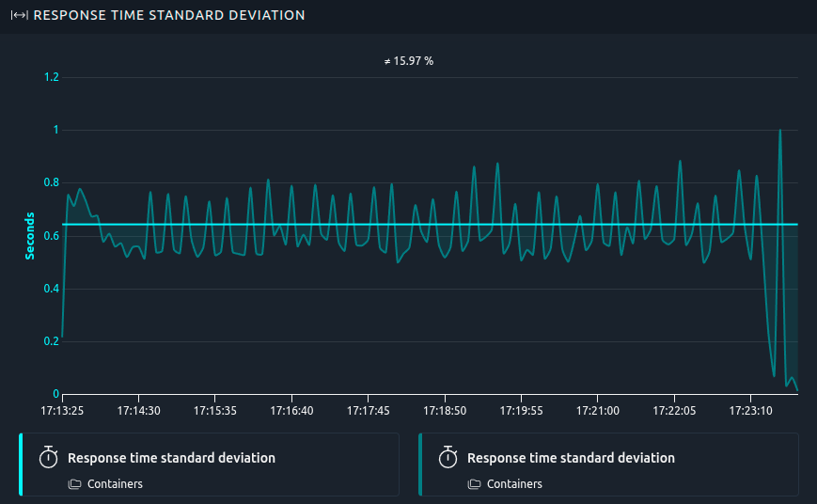Toggle the bright cyan legend's series title
Viewport: 817px width, 504px height.
click(x=171, y=458)
